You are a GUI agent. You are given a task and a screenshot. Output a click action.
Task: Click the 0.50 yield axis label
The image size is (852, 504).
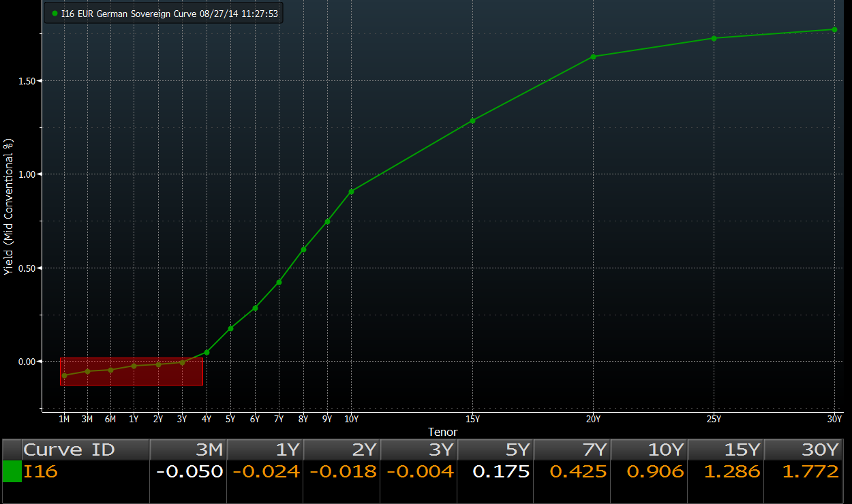tap(27, 268)
